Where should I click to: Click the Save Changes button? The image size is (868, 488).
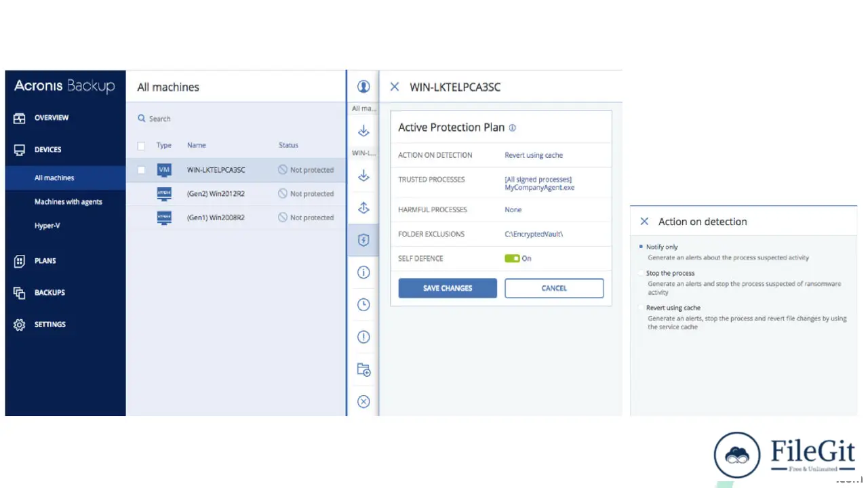tap(448, 288)
